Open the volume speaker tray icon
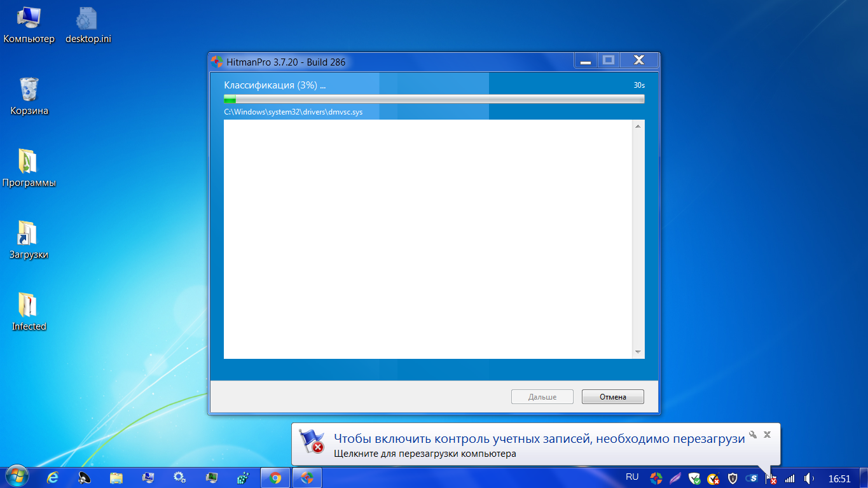The height and width of the screenshot is (488, 868). point(809,478)
